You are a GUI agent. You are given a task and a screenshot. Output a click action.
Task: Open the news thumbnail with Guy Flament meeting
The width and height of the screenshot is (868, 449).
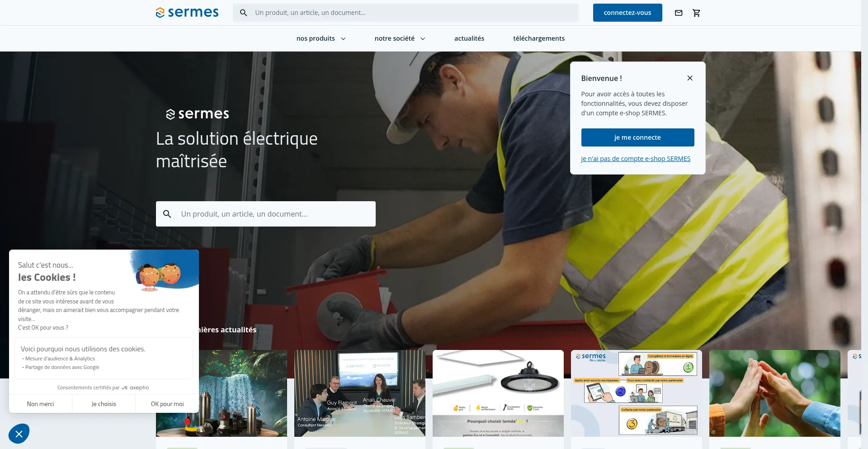click(360, 393)
